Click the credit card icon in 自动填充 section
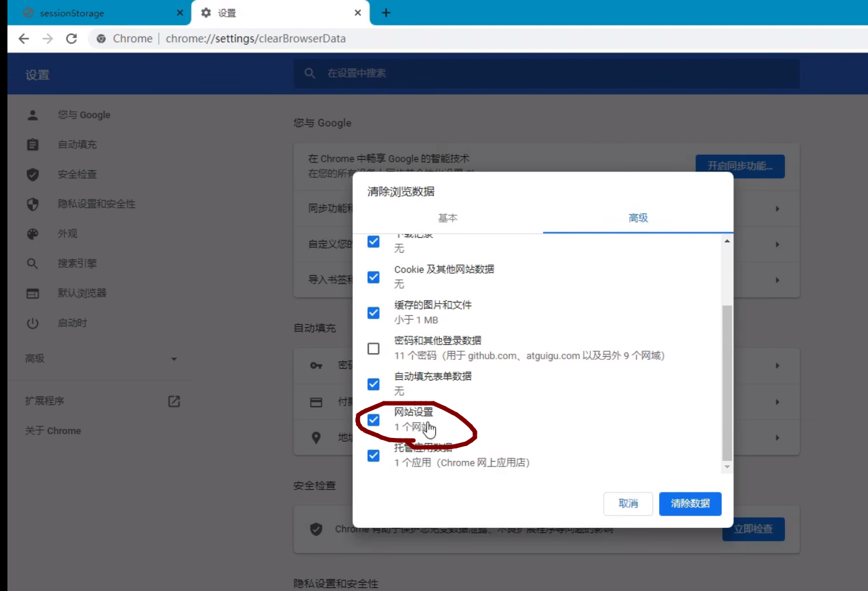The image size is (868, 591). (x=316, y=402)
